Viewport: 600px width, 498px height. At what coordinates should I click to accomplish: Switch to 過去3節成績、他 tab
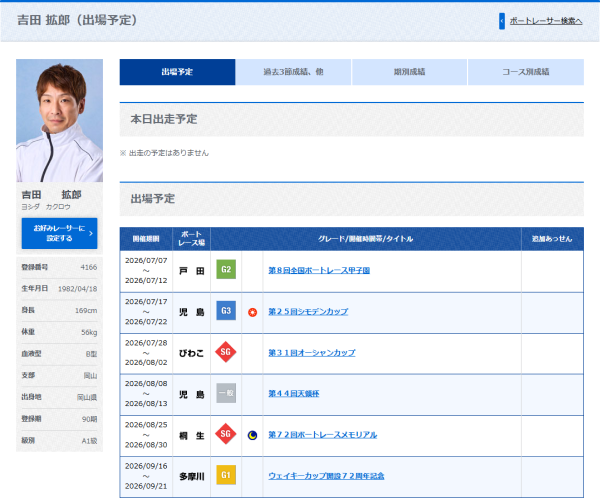[x=293, y=72]
